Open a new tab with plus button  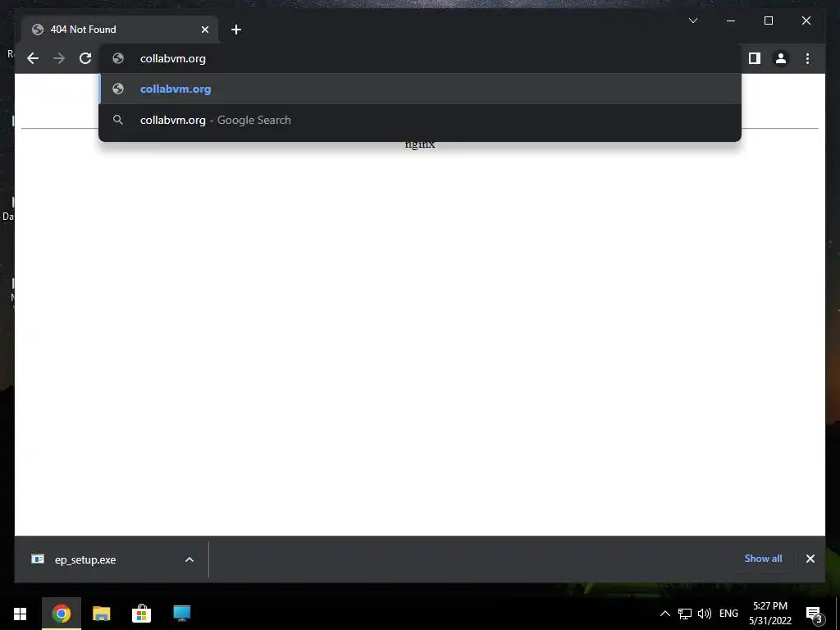235,30
